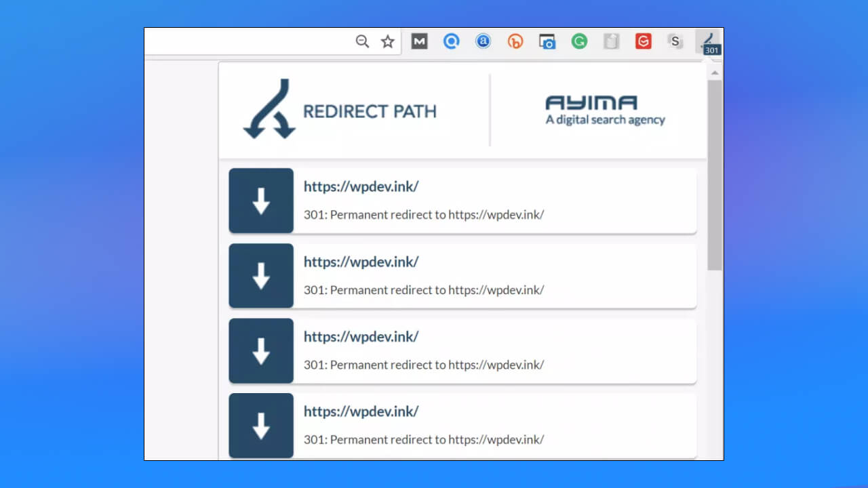Open the orange Bitly 'b' extension
The width and height of the screenshot is (868, 488).
pos(515,42)
